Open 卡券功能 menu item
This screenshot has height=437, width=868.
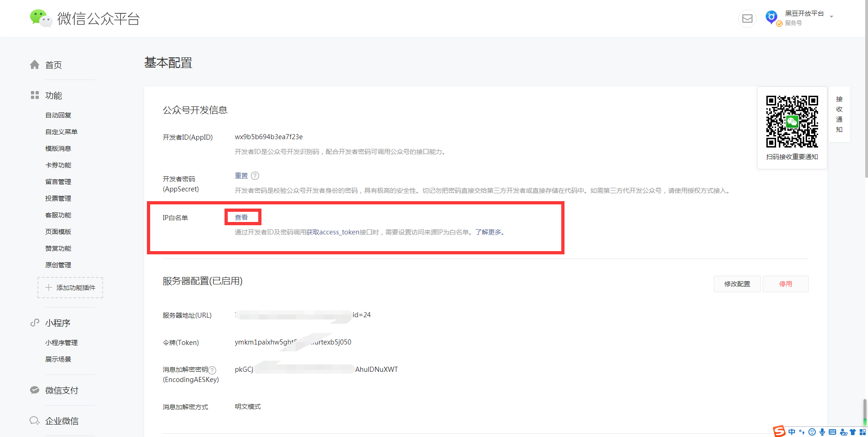[x=58, y=165]
